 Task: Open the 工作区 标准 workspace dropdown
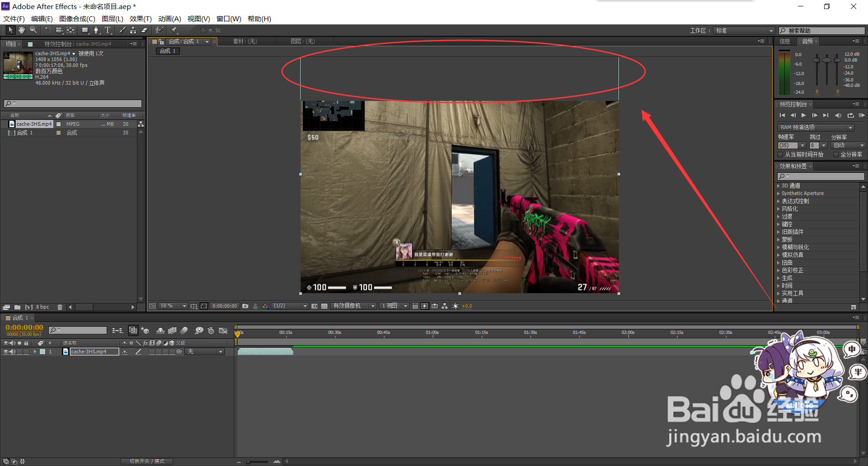(x=744, y=31)
